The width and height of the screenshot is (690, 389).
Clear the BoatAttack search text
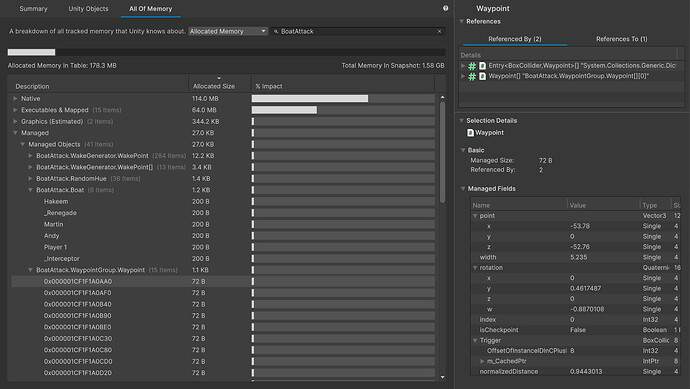pos(439,31)
